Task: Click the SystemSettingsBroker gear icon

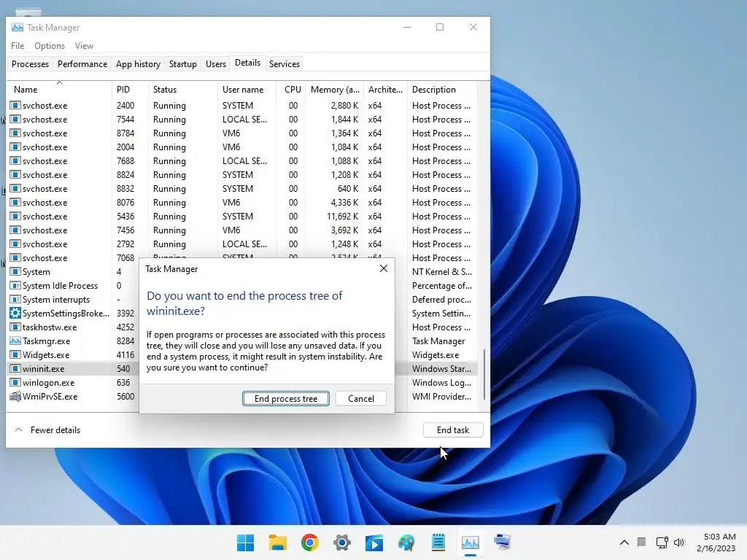Action: point(15,314)
